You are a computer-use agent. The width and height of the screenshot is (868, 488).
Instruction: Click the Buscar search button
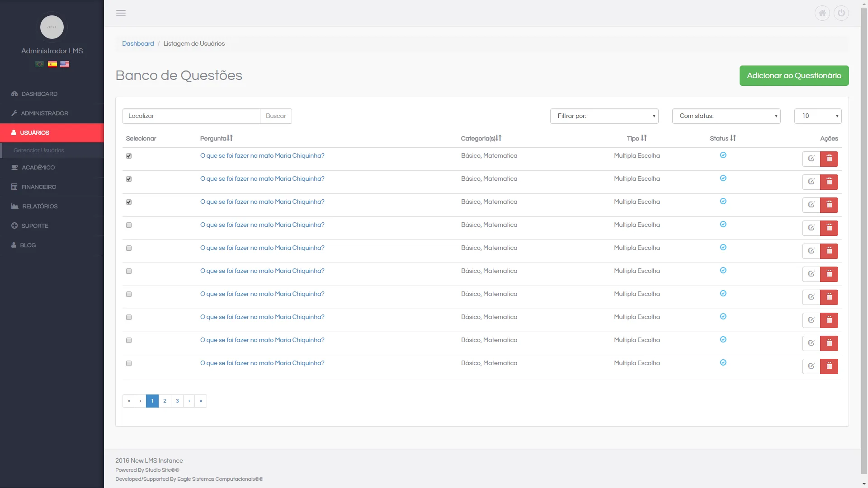276,116
